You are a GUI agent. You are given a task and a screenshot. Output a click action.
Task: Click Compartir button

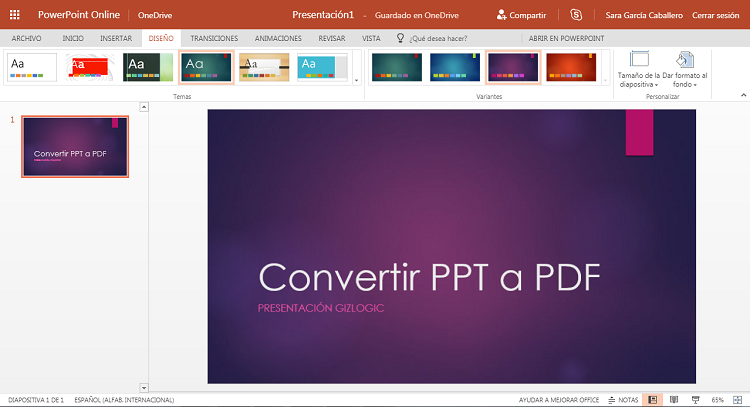[521, 15]
